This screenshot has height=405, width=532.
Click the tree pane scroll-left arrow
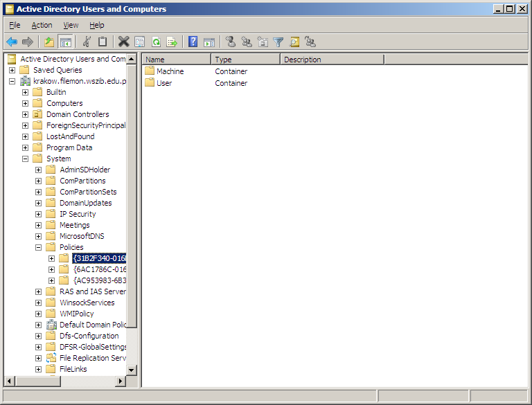click(x=10, y=381)
